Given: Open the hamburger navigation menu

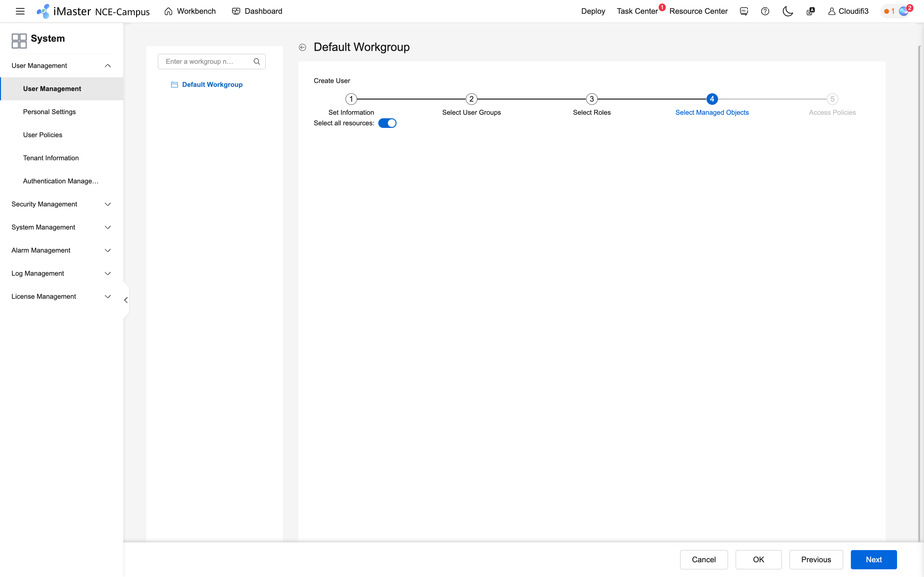Looking at the screenshot, I should pos(20,11).
